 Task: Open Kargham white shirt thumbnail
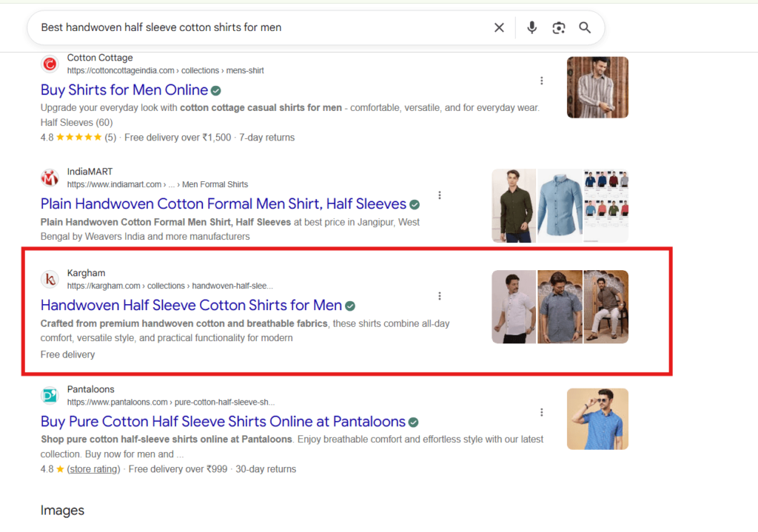coord(514,307)
